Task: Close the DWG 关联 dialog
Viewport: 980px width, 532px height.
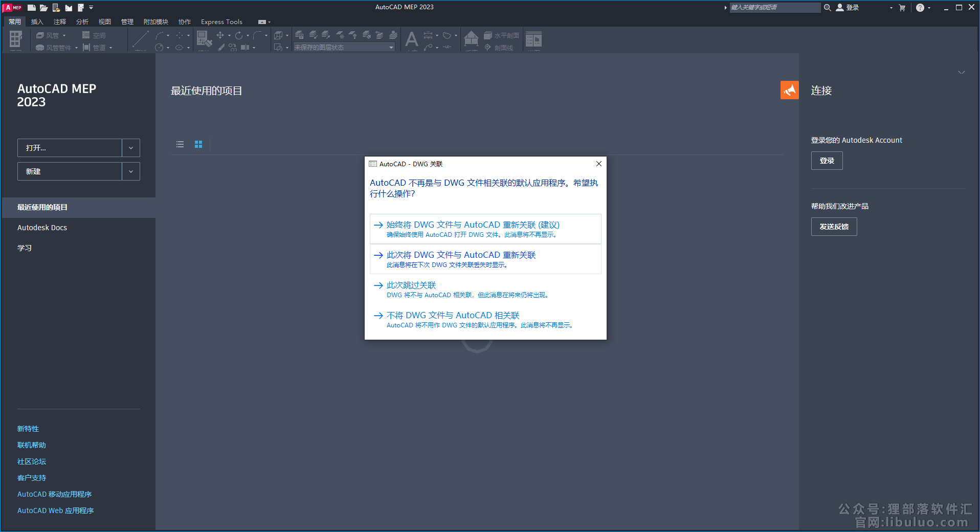Action: (598, 164)
